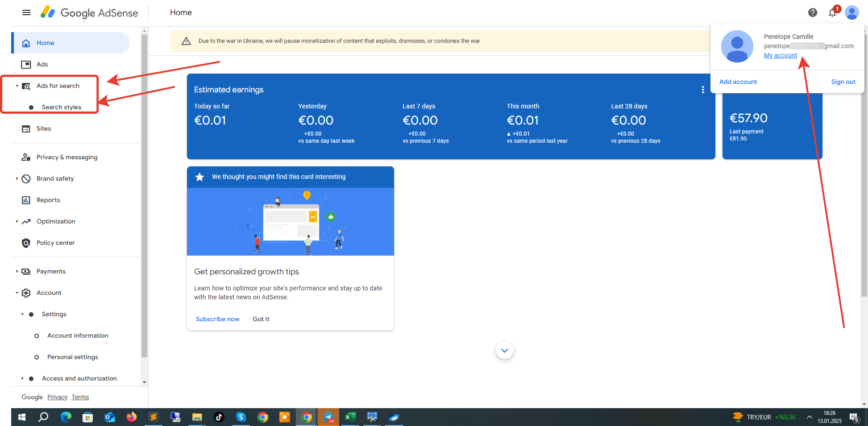The height and width of the screenshot is (426, 868).
Task: Sign out of the account
Action: 843,82
